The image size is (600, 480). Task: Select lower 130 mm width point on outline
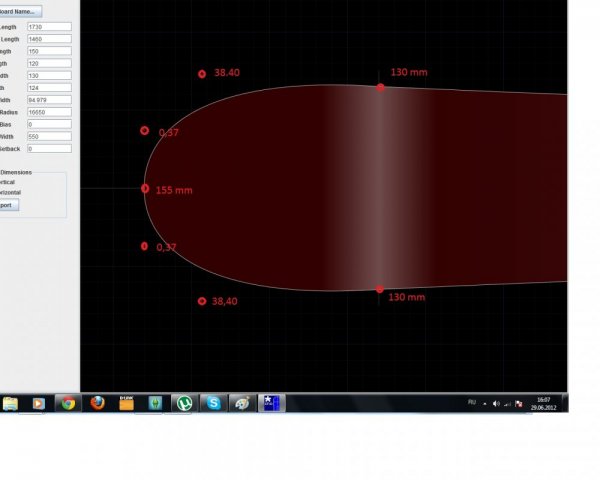tap(380, 289)
